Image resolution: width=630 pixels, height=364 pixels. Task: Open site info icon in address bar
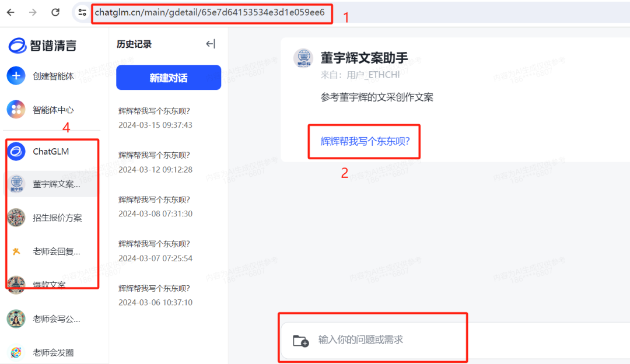pos(82,12)
